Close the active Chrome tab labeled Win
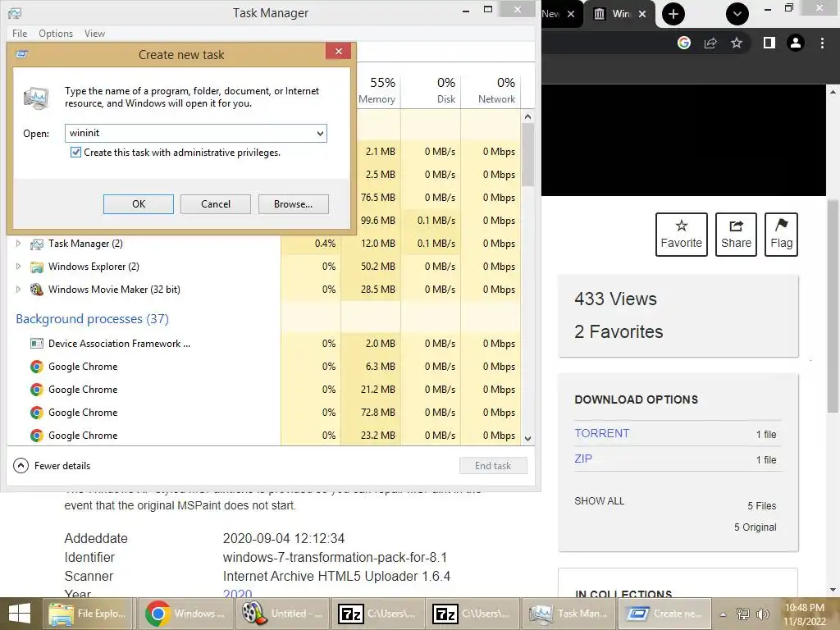840x630 pixels. 642,14
